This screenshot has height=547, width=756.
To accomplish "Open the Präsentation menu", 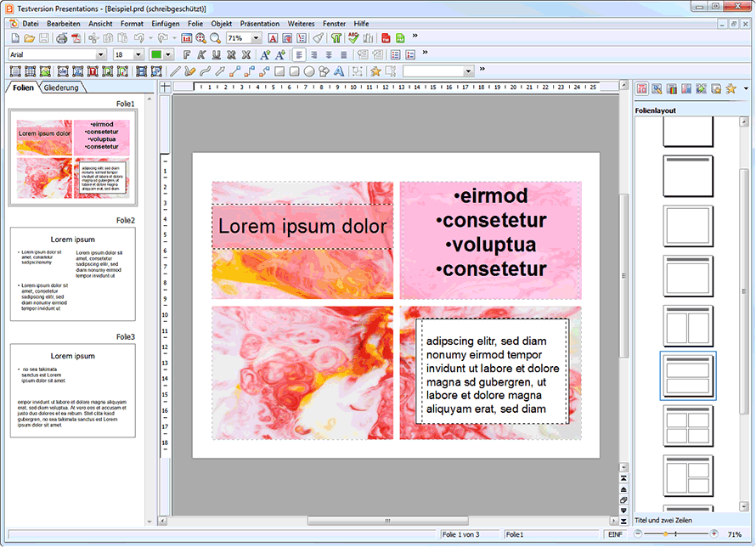I will (x=259, y=23).
